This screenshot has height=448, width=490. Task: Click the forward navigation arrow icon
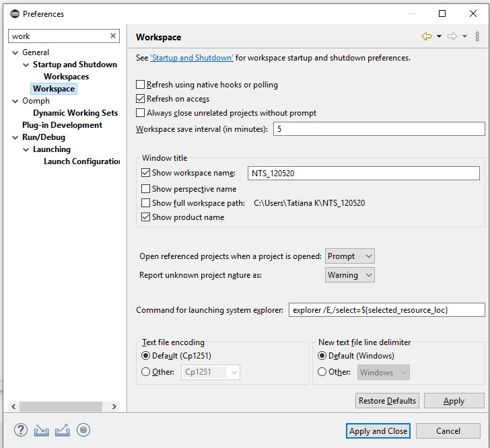(452, 36)
